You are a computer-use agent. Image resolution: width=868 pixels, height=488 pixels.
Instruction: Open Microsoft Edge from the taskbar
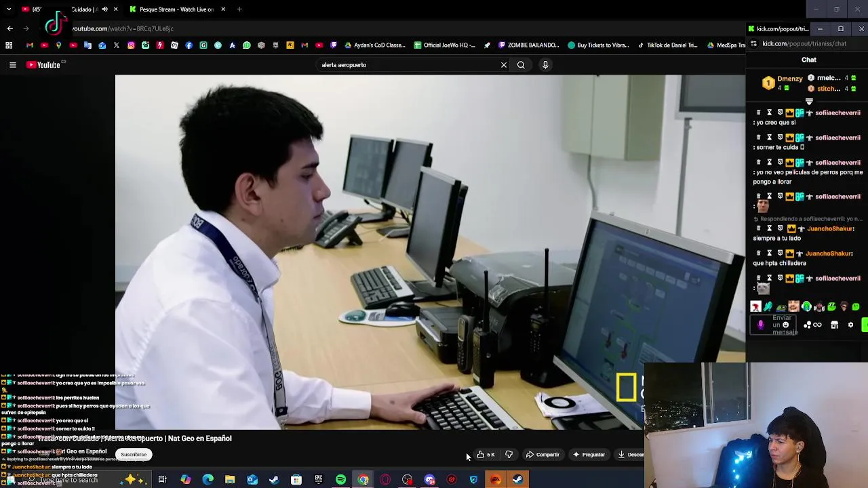tap(208, 480)
